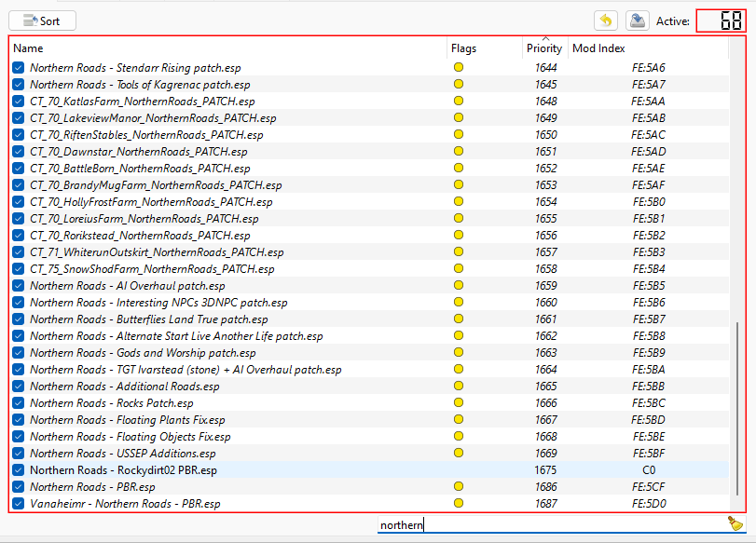Select CT_70_LoreiusFarm_NorthernRoads_PATCH.esp plugin name

(x=144, y=219)
